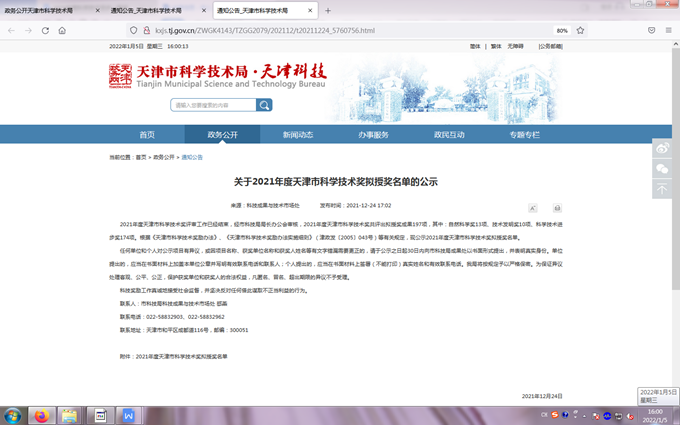This screenshot has height=425, width=680.
Task: Switch site to 繁体 Chinese
Action: pyautogui.click(x=496, y=46)
